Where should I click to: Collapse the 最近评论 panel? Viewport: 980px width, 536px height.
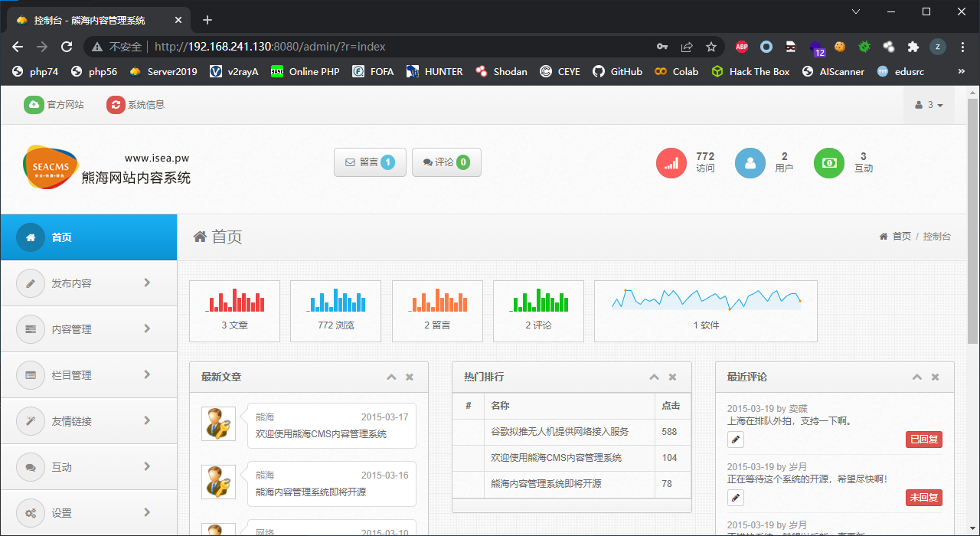917,377
